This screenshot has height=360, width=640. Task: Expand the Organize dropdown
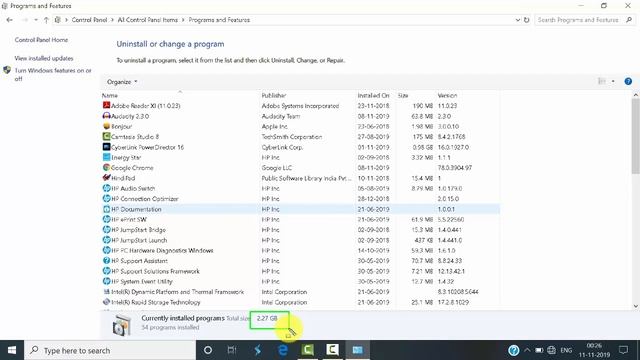(122, 82)
